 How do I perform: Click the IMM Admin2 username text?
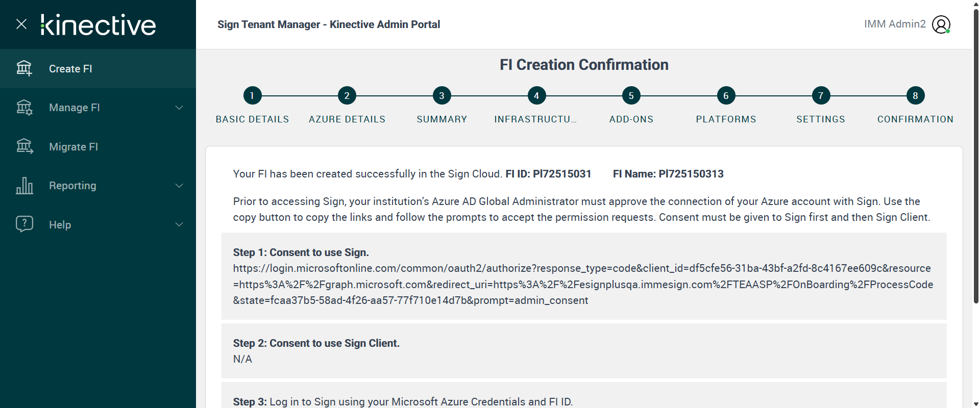pos(894,24)
